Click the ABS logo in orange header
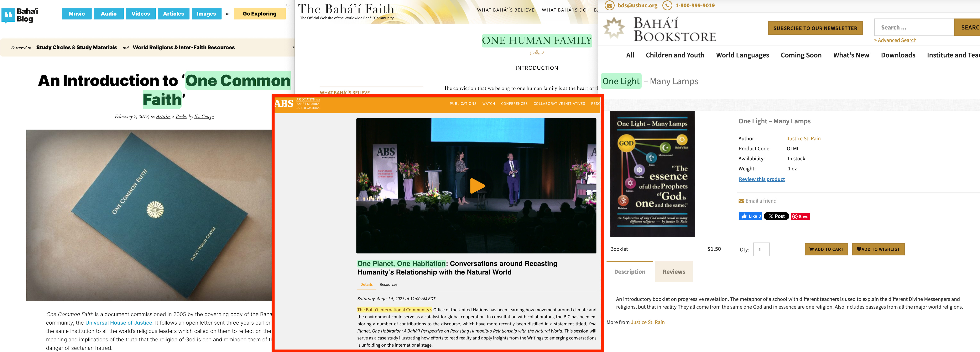 284,103
